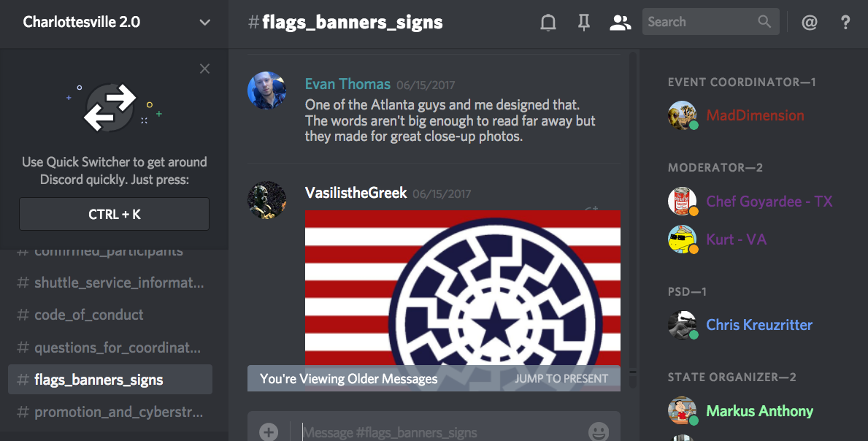Viewport: 868px width, 441px height.
Task: Open promotion_and_cyberstrike channel
Action: point(110,413)
